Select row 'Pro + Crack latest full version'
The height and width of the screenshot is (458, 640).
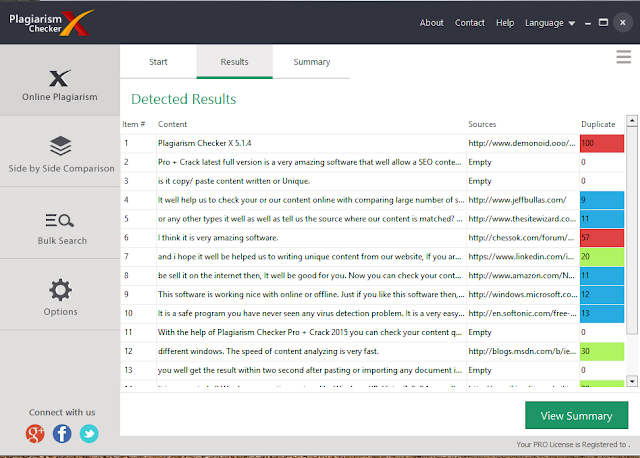373,162
